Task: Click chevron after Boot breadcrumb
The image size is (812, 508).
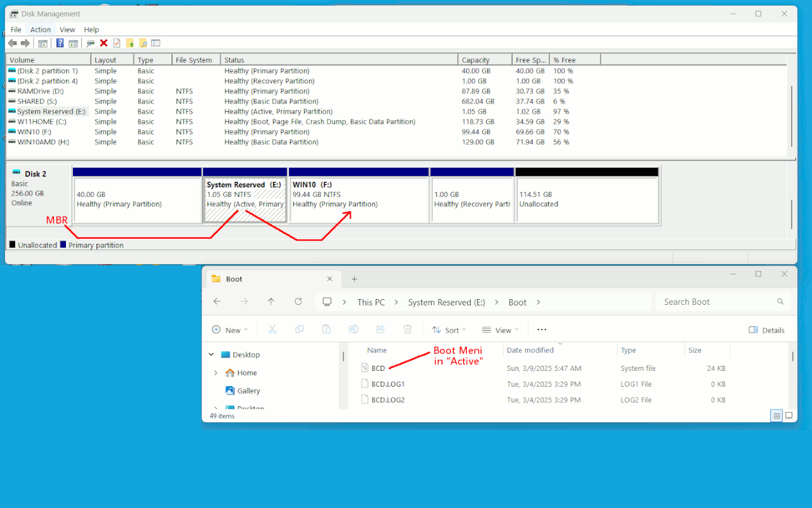Action: point(539,302)
